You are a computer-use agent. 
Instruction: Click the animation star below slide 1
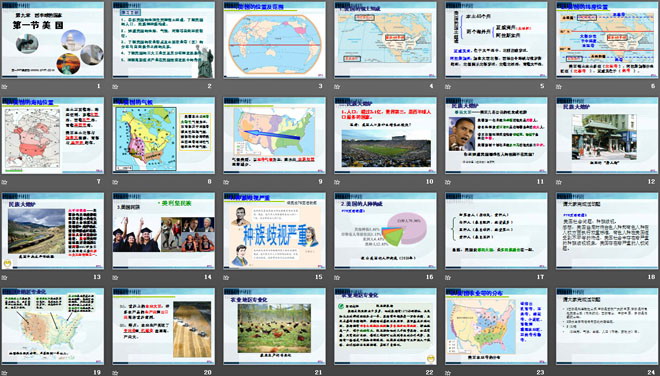[4, 87]
